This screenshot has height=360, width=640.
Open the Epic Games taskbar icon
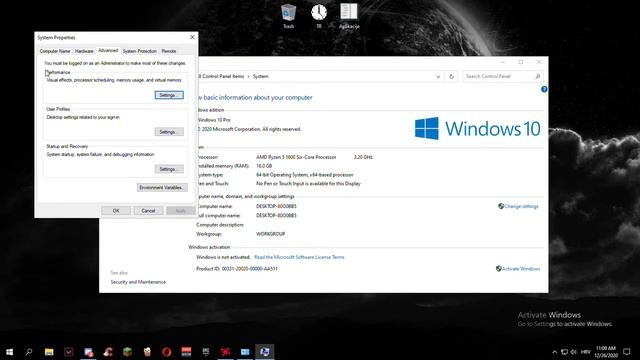coord(206,351)
